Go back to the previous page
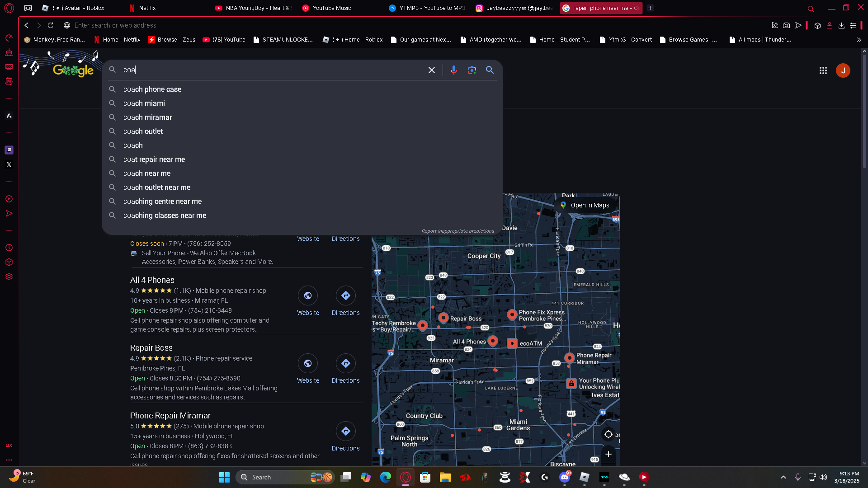Image resolution: width=868 pixels, height=488 pixels. click(27, 25)
